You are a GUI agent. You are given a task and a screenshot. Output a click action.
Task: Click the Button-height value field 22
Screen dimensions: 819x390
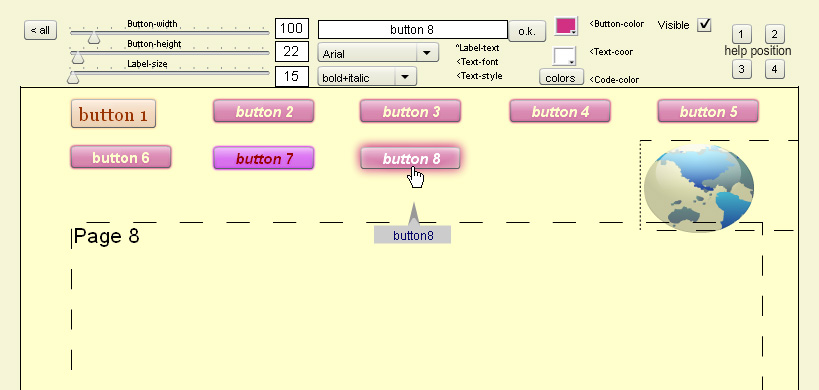coord(291,52)
